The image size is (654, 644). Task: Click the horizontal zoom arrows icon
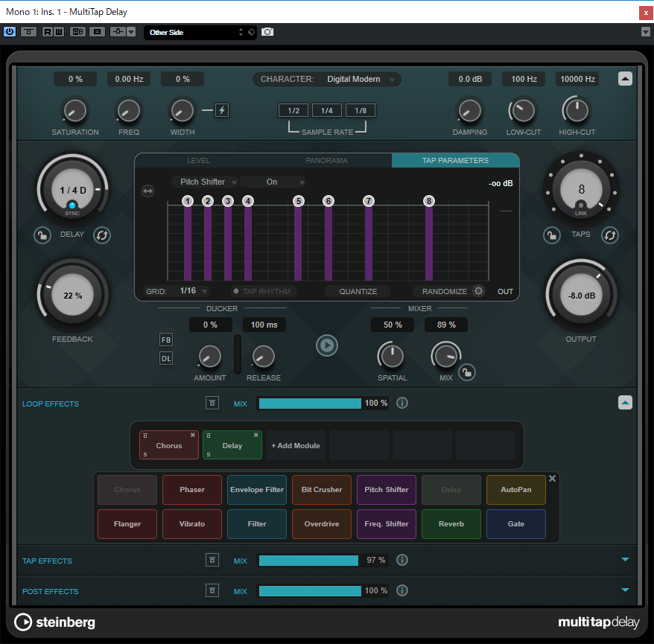click(148, 191)
